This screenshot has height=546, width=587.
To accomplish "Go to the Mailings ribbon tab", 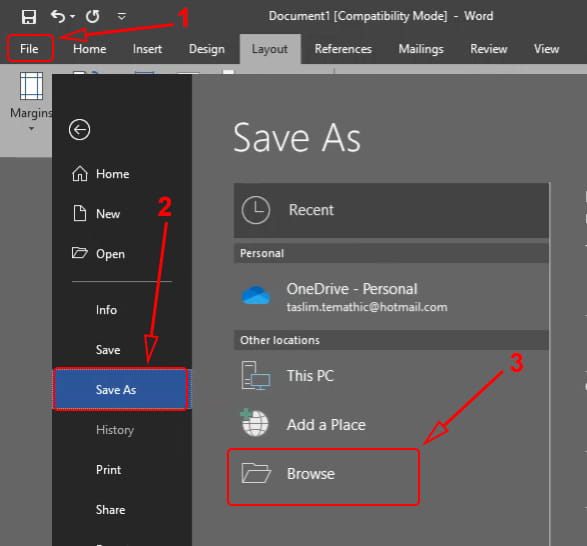I will [421, 49].
